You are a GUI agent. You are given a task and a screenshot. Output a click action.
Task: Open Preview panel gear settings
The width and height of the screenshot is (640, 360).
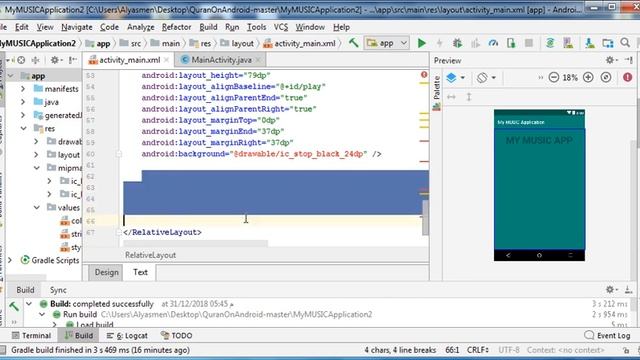click(x=611, y=60)
